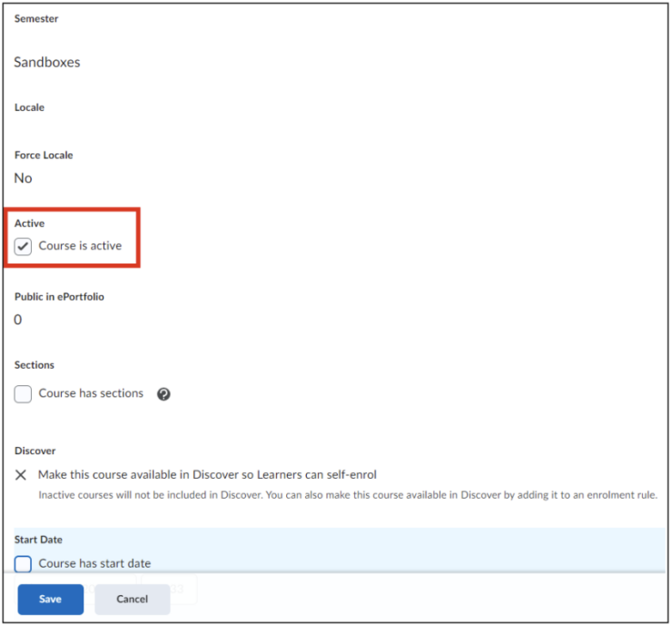Click the Public in ePortfolio value 0
The height and width of the screenshot is (626, 672).
point(18,320)
